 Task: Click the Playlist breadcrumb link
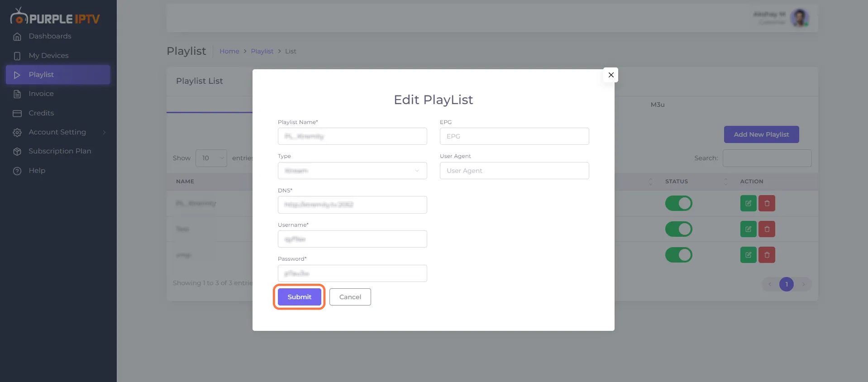tap(262, 51)
